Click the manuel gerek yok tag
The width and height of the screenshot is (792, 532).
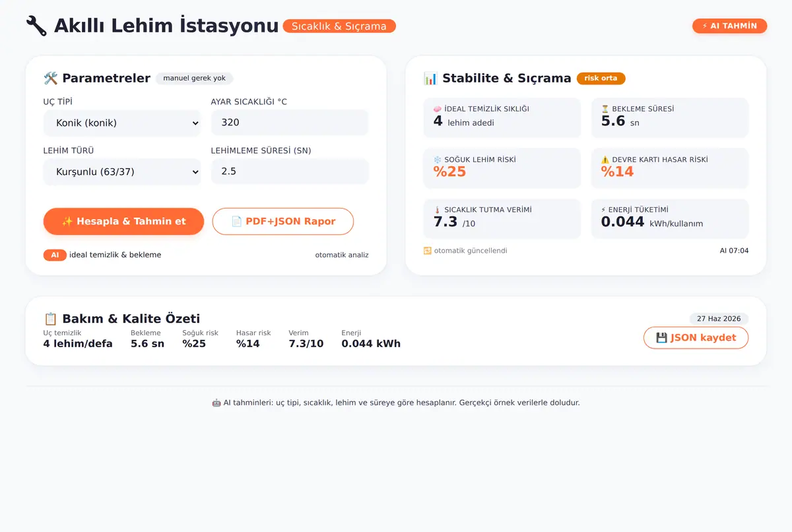pyautogui.click(x=194, y=78)
